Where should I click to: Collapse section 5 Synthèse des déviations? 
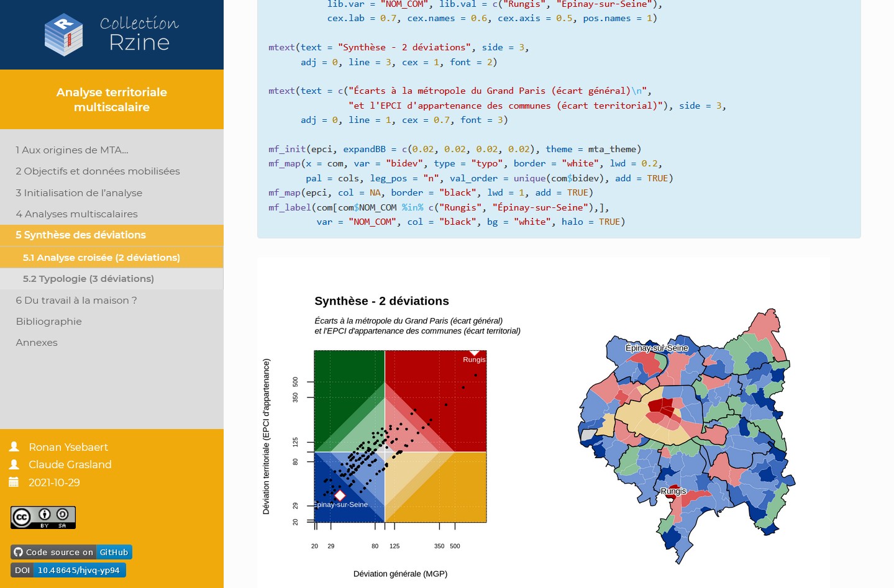81,235
